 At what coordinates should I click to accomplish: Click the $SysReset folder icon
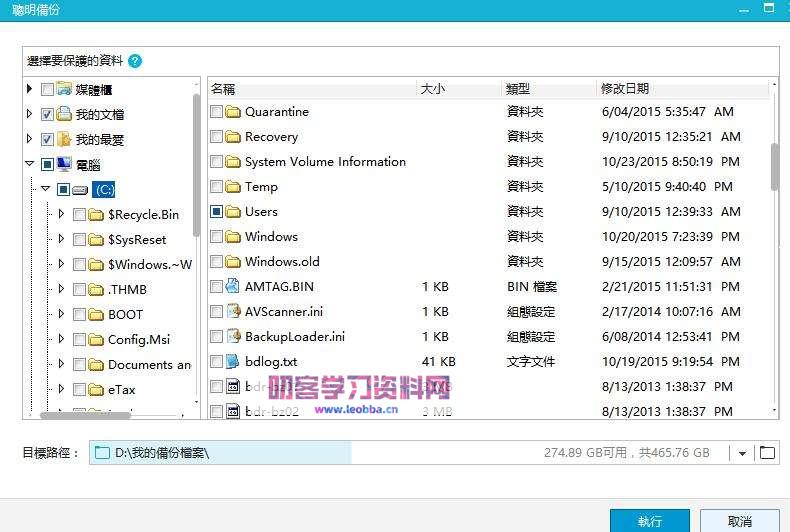96,240
